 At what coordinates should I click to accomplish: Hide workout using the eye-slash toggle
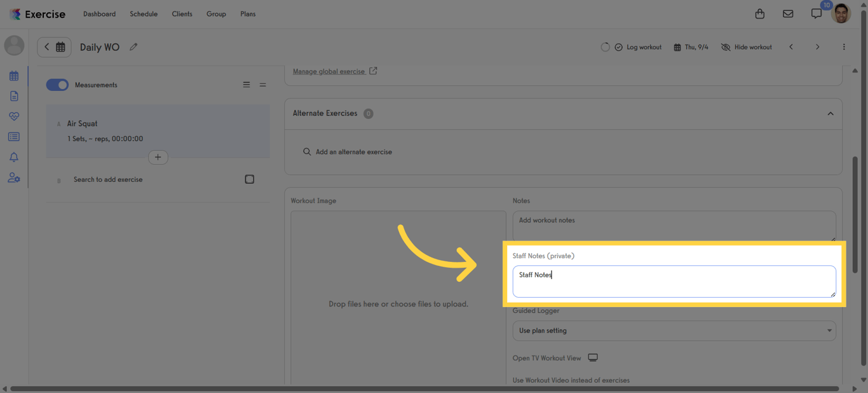tap(746, 46)
